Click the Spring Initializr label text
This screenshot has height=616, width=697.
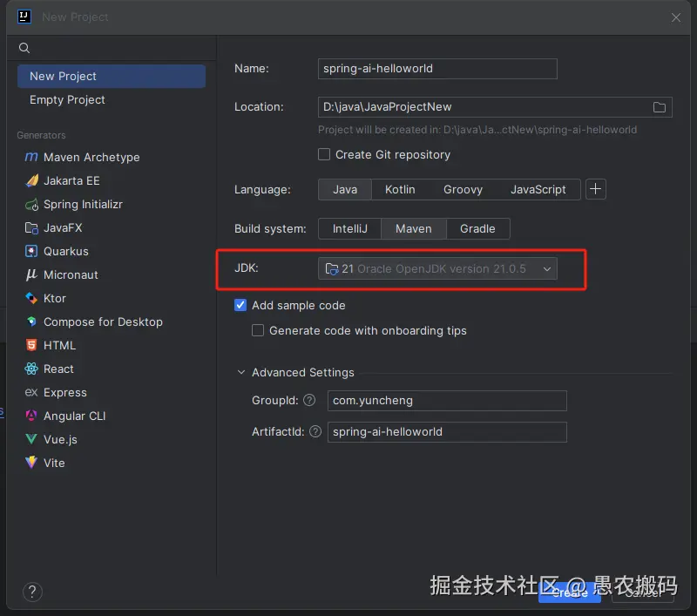point(83,205)
